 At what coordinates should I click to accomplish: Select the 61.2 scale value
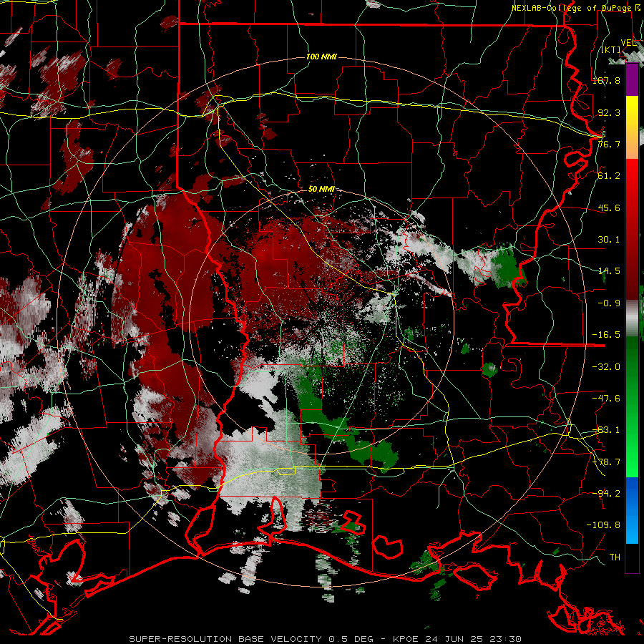pos(609,176)
